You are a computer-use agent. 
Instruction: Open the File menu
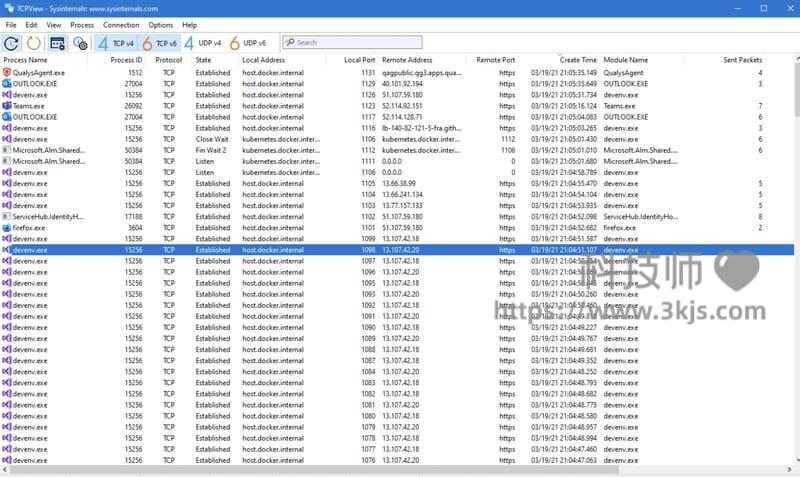pos(11,25)
